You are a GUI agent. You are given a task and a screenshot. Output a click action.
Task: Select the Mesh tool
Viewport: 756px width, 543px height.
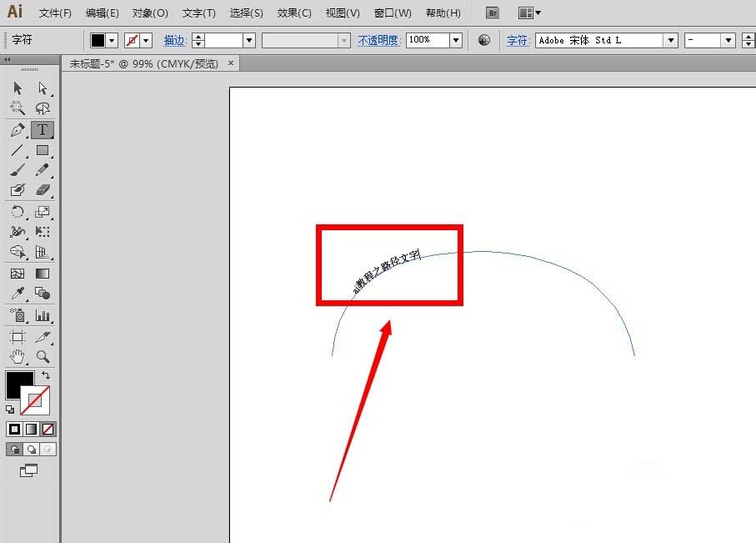tap(18, 274)
